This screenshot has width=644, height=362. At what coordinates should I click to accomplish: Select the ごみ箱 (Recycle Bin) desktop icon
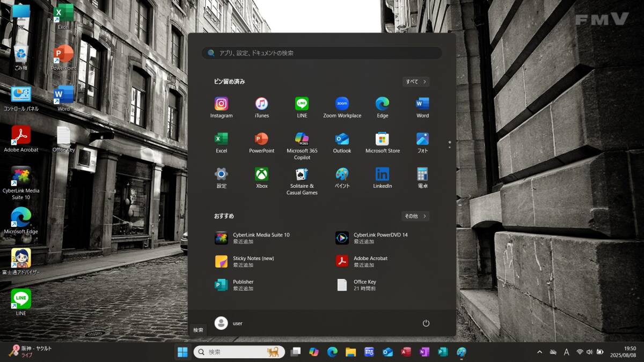click(x=21, y=58)
